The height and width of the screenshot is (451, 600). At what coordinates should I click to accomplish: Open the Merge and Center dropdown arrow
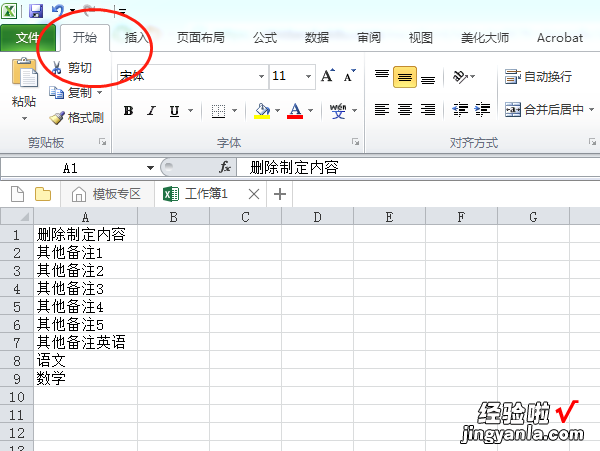[x=592, y=110]
